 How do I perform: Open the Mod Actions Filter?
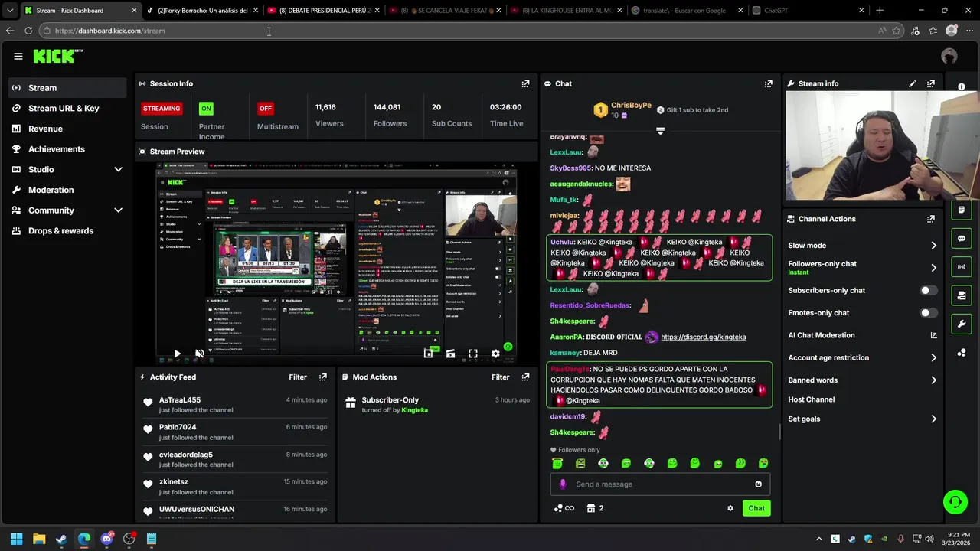[x=500, y=377]
